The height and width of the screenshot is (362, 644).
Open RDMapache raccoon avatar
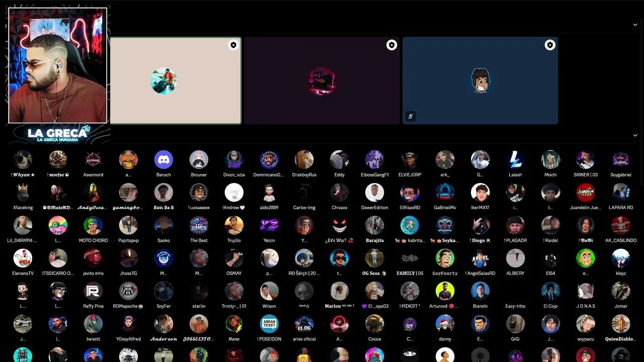128,291
